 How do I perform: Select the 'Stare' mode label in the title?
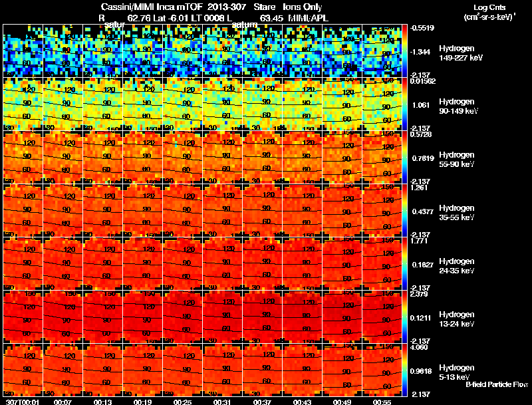click(x=264, y=7)
